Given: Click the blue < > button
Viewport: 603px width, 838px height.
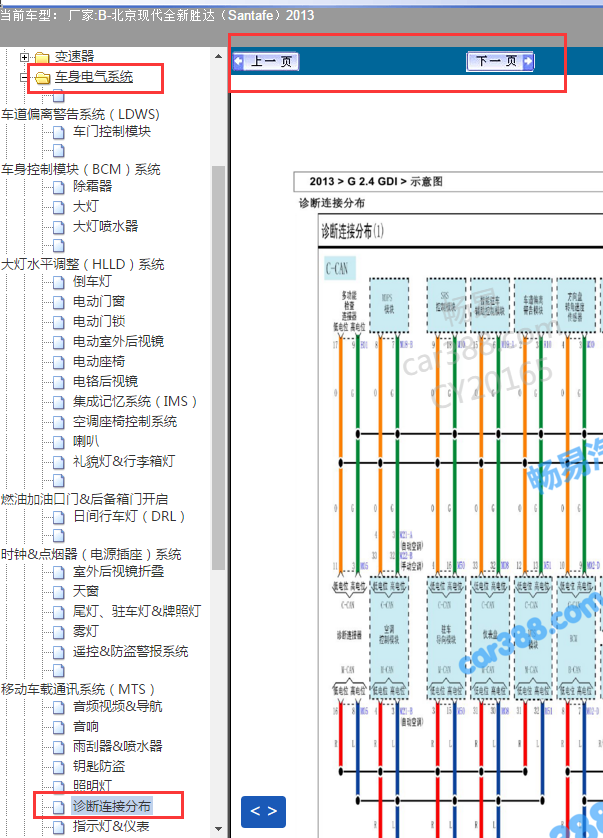Looking at the screenshot, I should pyautogui.click(x=264, y=811).
